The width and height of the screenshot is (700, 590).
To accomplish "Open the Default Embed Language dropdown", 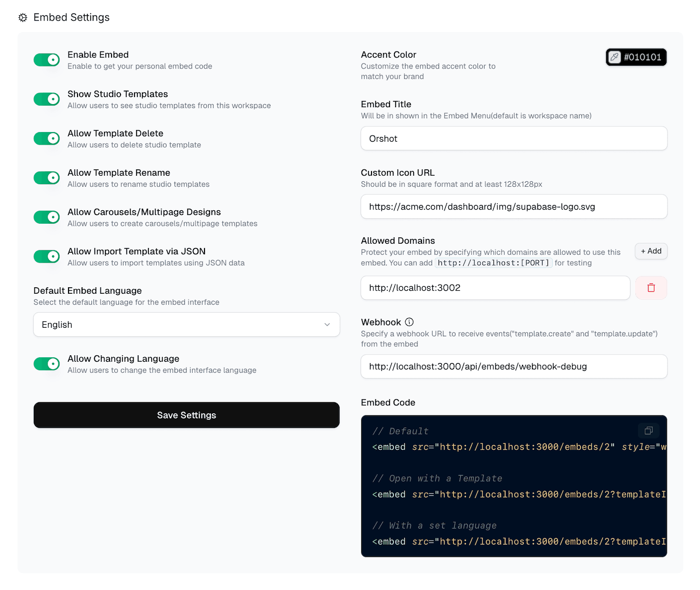I will (186, 324).
